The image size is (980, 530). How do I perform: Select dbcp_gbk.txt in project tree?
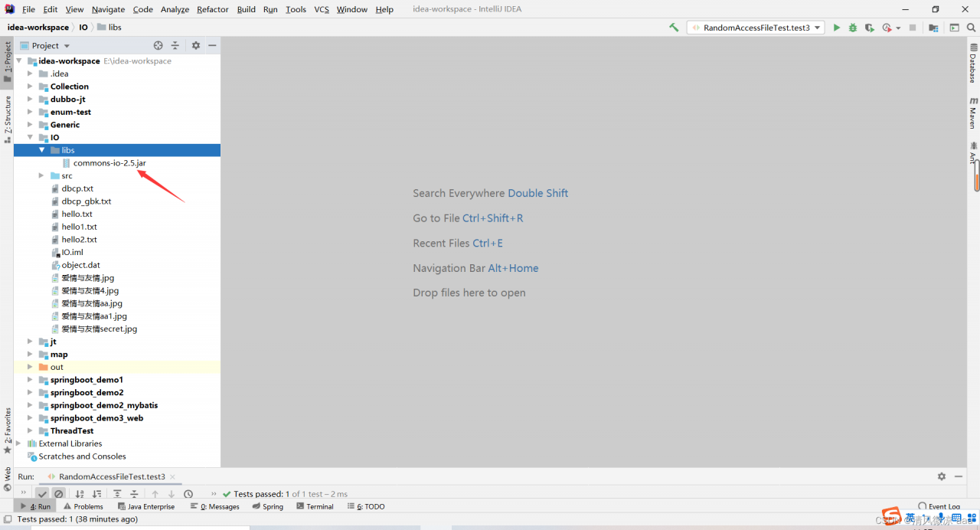(87, 201)
